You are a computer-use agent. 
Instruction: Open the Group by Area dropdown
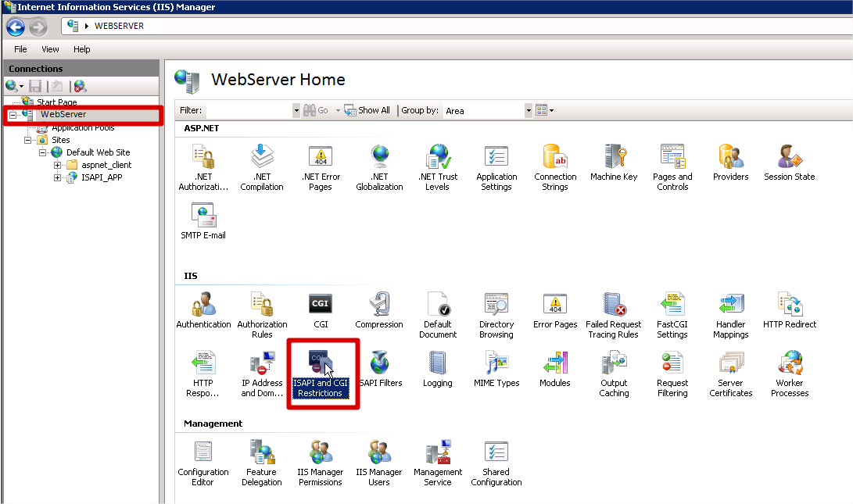click(x=529, y=111)
